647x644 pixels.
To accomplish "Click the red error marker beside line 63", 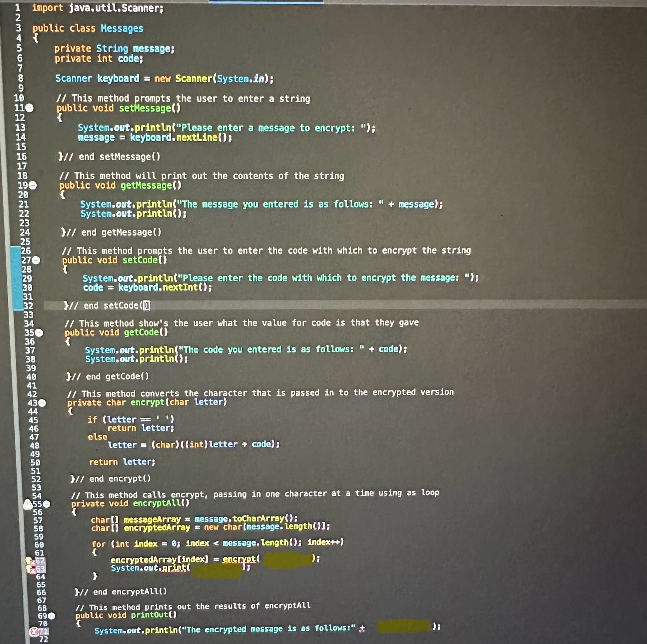I will (33, 571).
